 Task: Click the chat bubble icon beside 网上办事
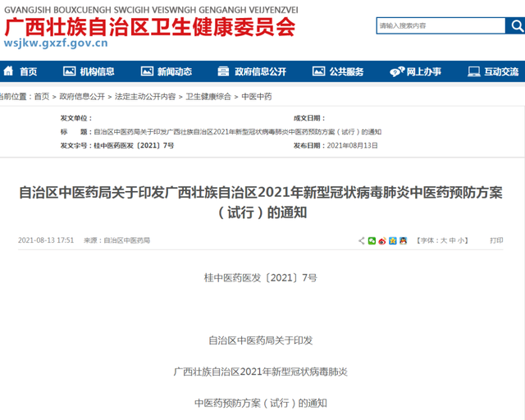coord(397,71)
